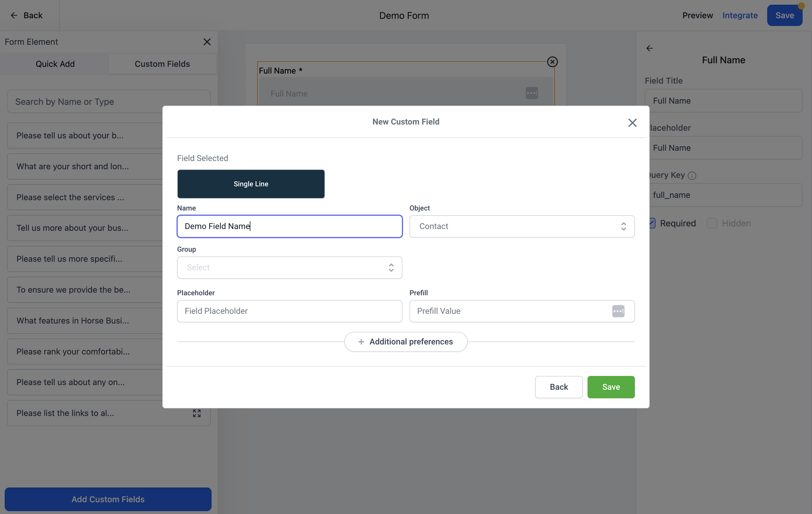Remove Full Name field with circled X
Screen dimensions: 812x514
click(552, 62)
